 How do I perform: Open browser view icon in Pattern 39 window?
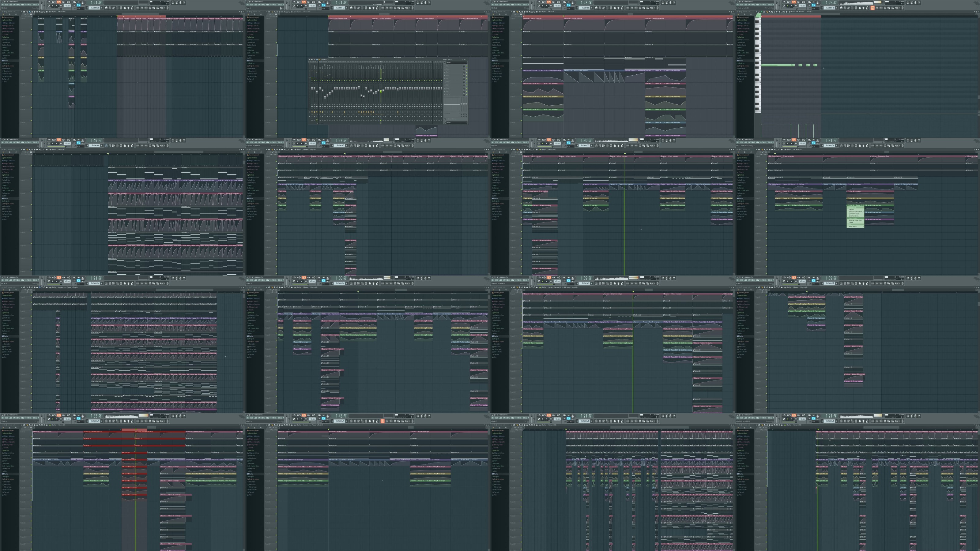point(118,8)
